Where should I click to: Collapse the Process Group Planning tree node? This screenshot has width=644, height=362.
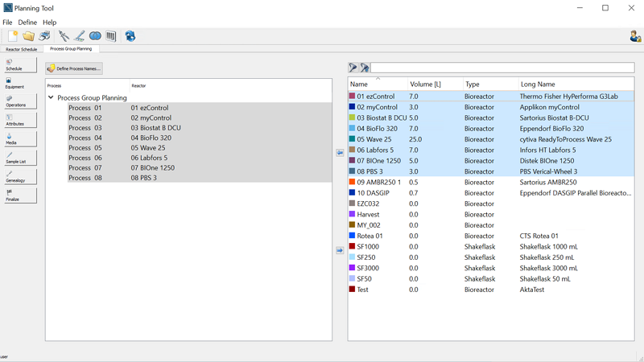pos(51,97)
